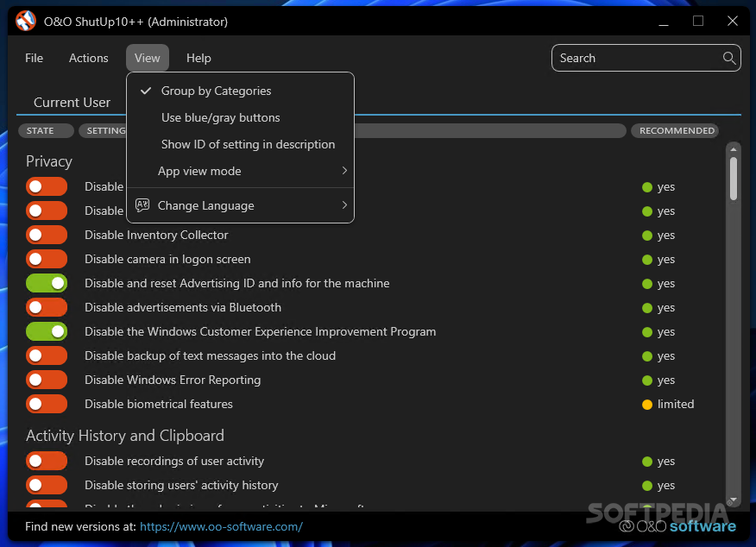Image resolution: width=756 pixels, height=547 pixels.
Task: Sort by the STATE column header
Action: (x=47, y=130)
